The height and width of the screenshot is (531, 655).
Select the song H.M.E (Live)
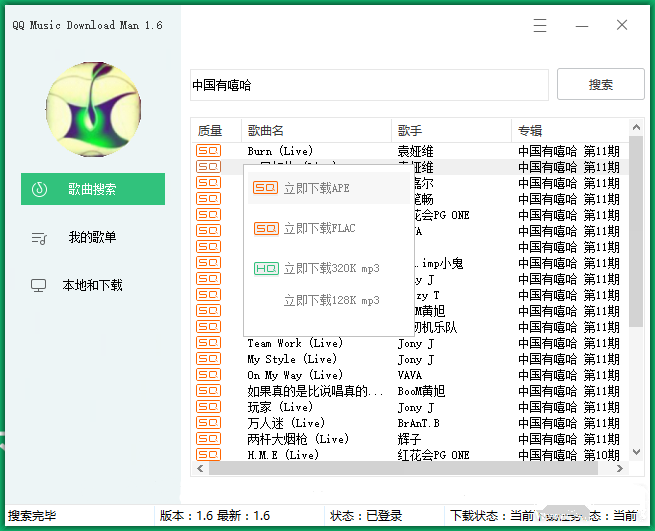283,455
